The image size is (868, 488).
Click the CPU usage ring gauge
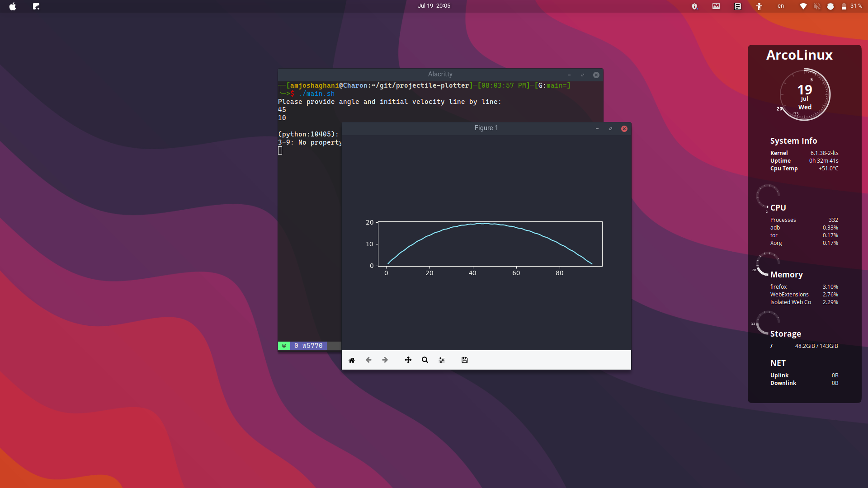coord(768,196)
